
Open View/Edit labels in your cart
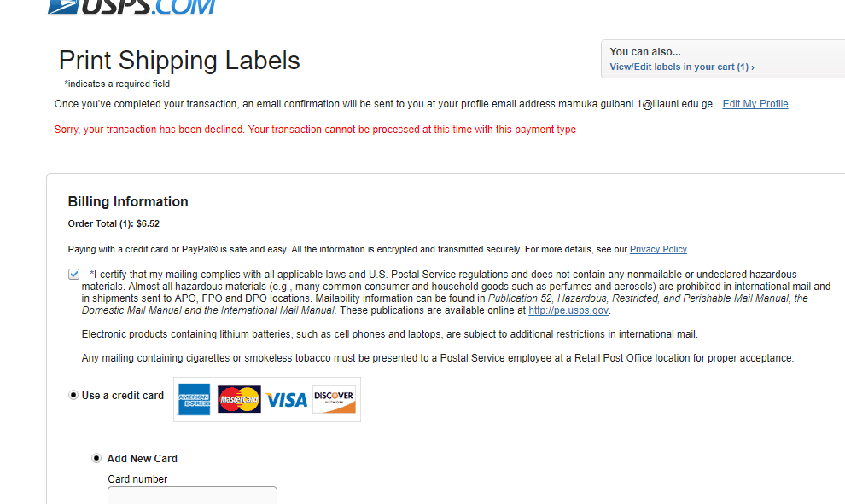tap(677, 67)
